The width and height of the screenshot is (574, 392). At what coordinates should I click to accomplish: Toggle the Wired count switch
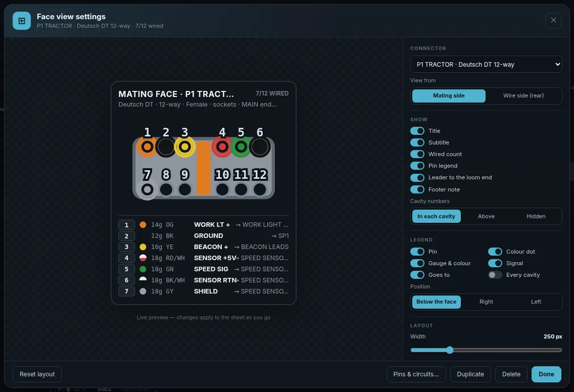(417, 154)
